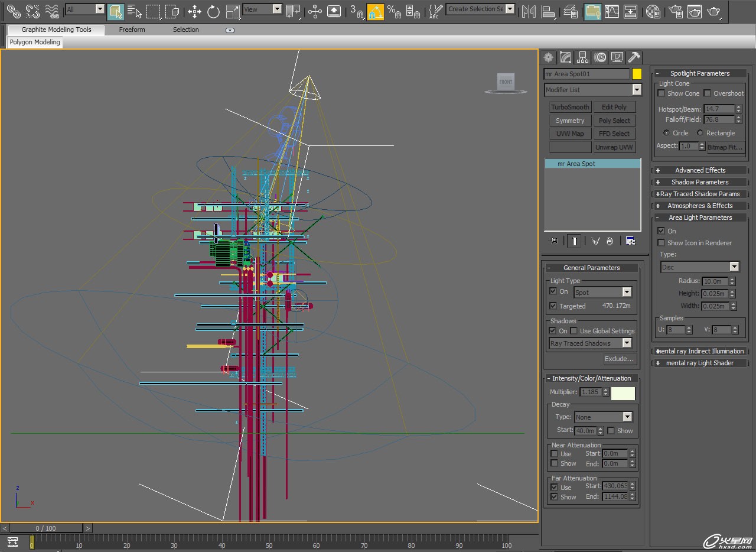The image size is (756, 552).
Task: Expand the Shadow Parameters rollout
Action: click(x=700, y=182)
